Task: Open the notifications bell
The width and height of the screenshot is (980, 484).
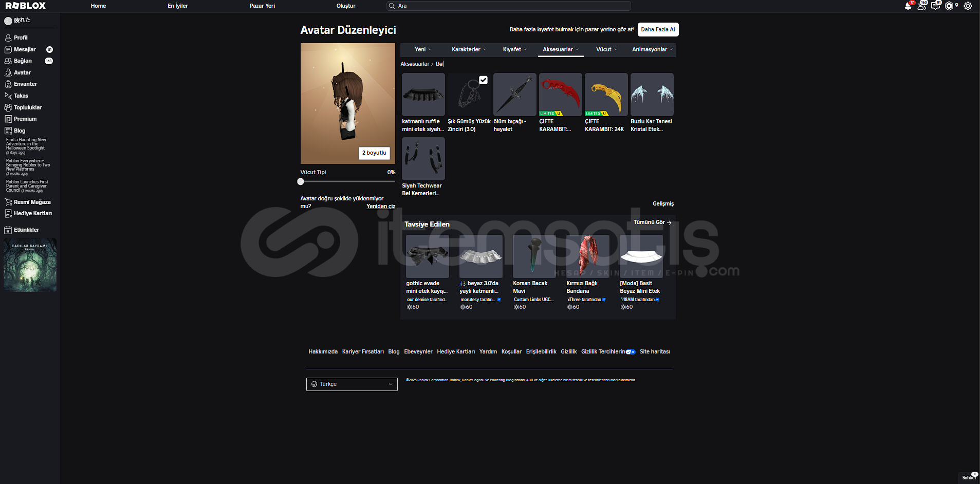Action: 908,6
